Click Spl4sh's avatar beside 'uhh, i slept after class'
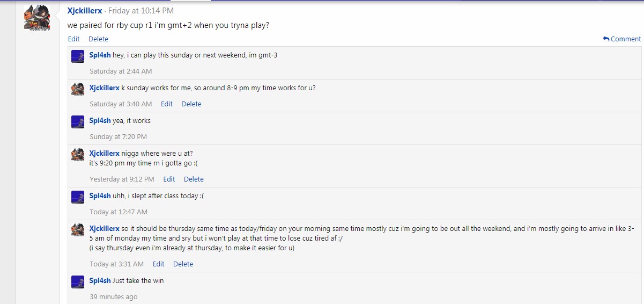Viewport: 644px width, 304px height. click(x=78, y=197)
